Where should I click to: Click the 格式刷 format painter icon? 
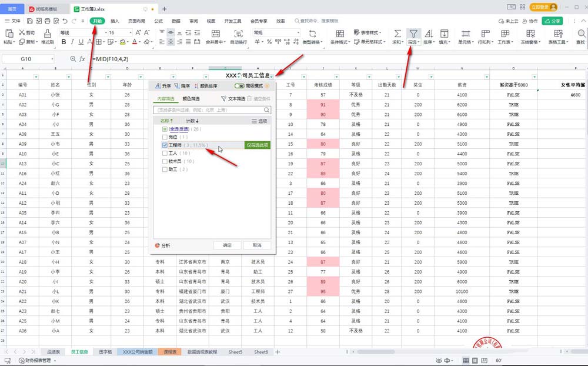(47, 34)
